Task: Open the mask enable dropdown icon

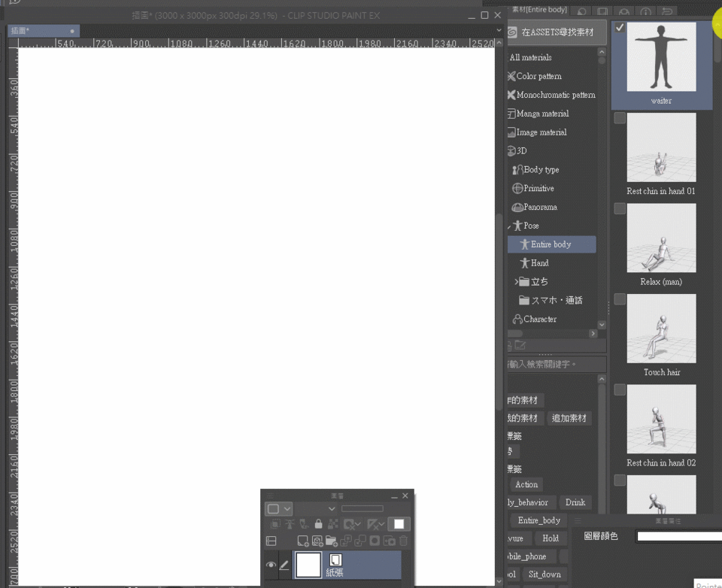Action: pos(352,524)
